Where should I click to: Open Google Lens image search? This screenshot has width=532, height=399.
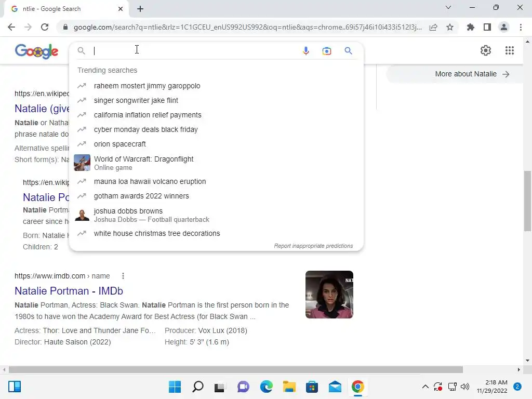pos(327,51)
